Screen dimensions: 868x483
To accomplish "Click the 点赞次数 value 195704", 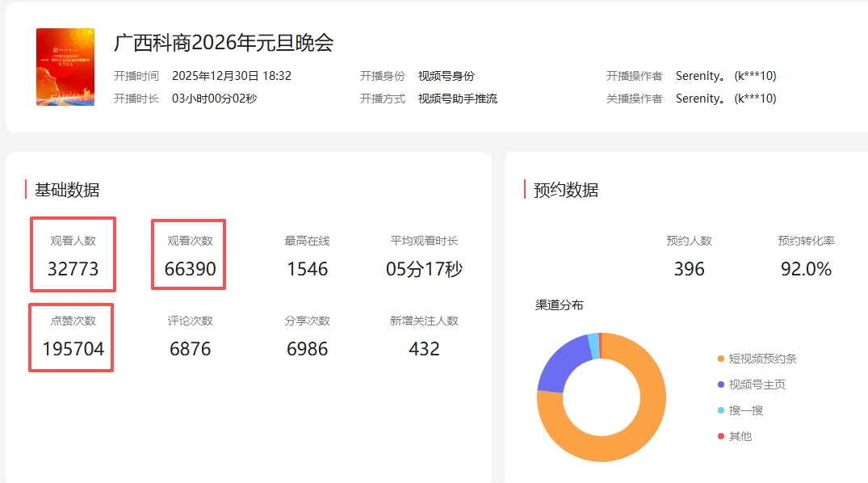I will [73, 349].
